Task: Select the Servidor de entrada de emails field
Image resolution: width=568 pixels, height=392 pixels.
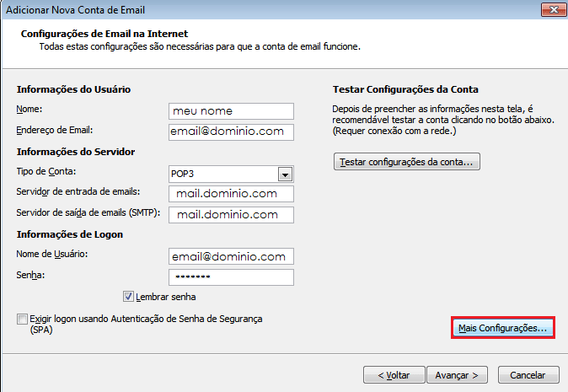Action: [231, 194]
